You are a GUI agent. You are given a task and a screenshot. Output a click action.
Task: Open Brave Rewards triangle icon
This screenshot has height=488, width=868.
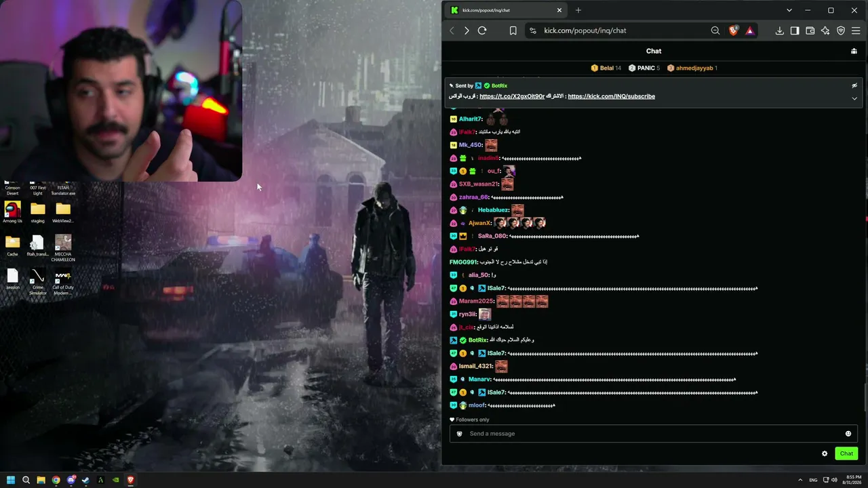(x=749, y=30)
